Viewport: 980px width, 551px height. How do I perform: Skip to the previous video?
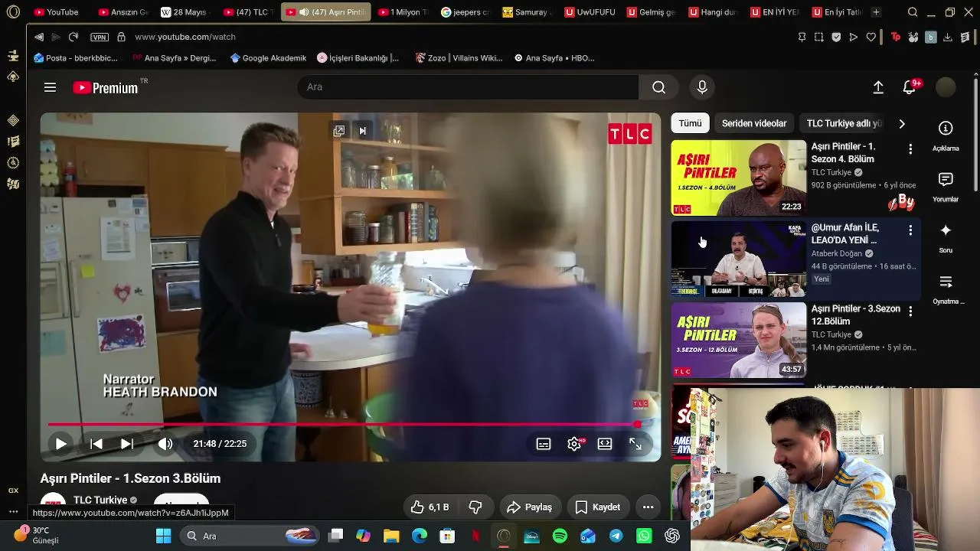[96, 444]
